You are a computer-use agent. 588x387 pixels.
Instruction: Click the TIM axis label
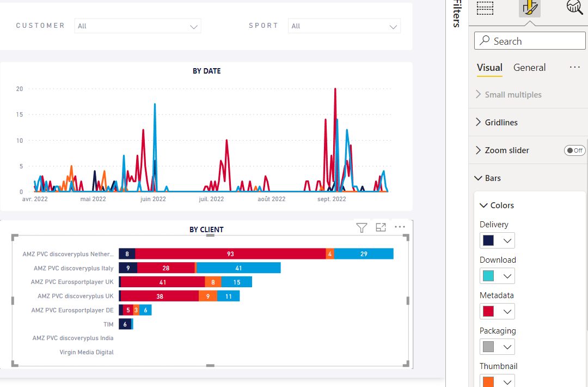(108, 324)
